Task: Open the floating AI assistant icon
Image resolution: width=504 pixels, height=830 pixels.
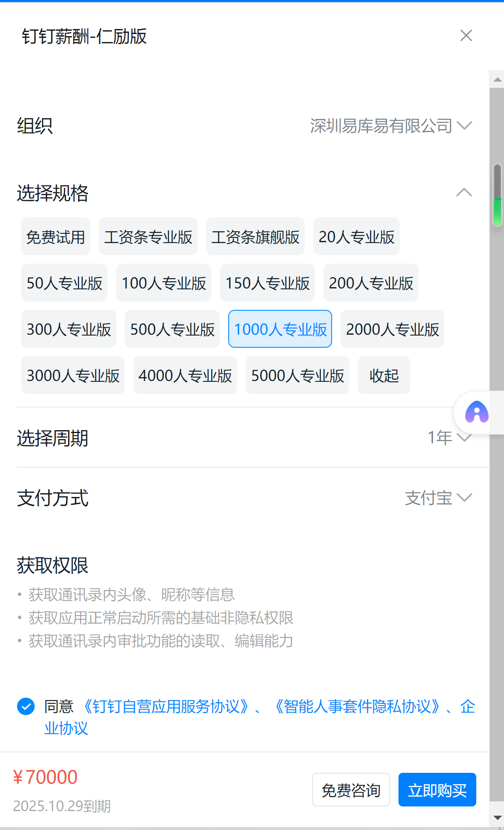Action: tap(477, 412)
